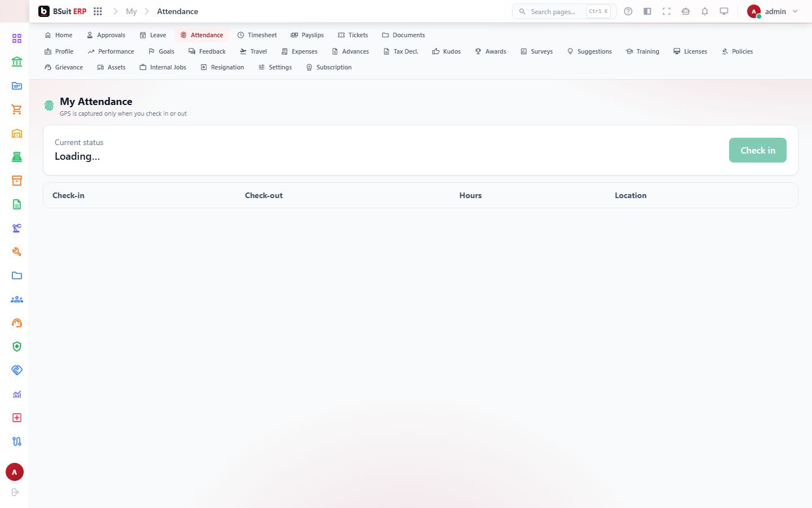Go to the Tax Decl. tab
The image size is (812, 508).
(401, 51)
